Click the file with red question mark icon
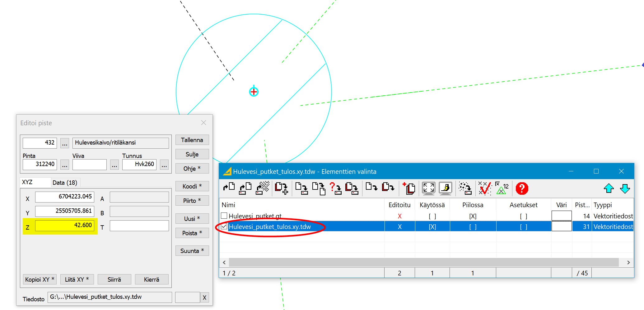The width and height of the screenshot is (644, 310). (335, 188)
